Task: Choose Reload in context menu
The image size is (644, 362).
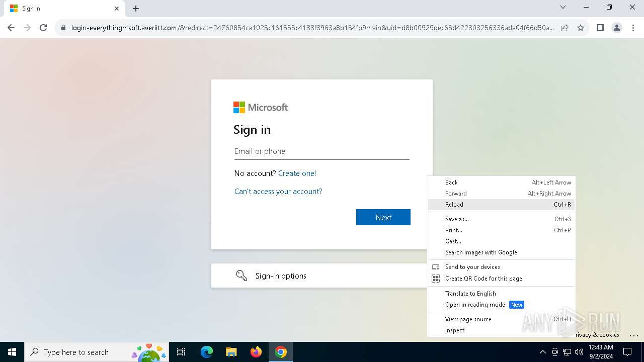Action: tap(501, 205)
